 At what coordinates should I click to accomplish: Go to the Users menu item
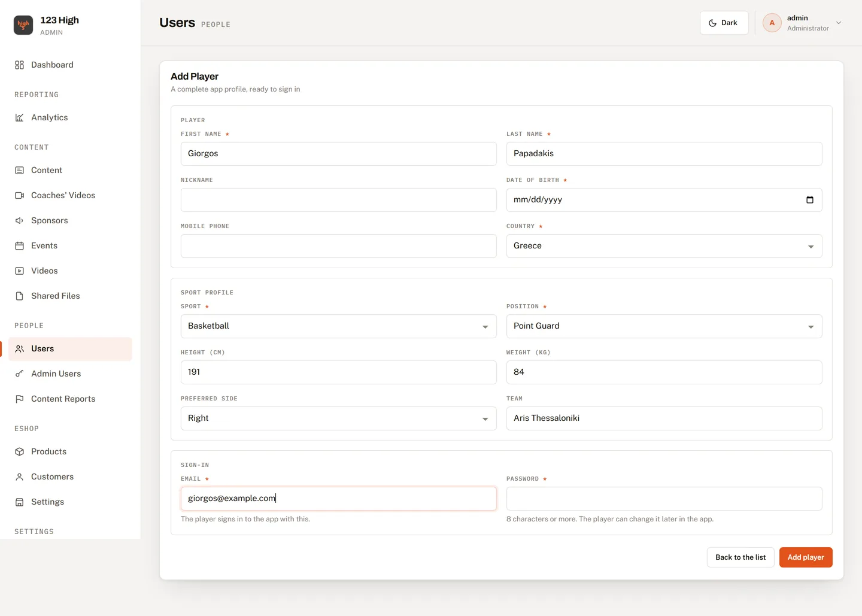71,349
